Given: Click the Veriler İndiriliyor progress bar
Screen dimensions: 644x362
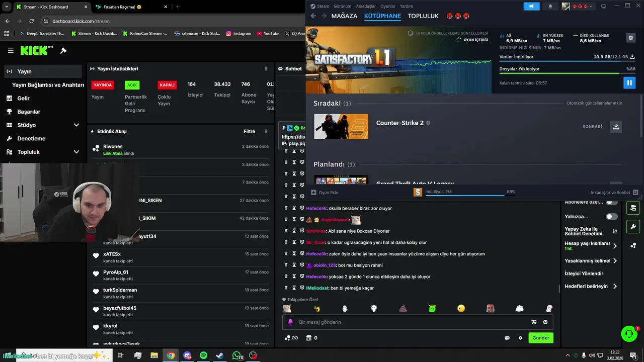Looking at the screenshot, I should [x=567, y=62].
